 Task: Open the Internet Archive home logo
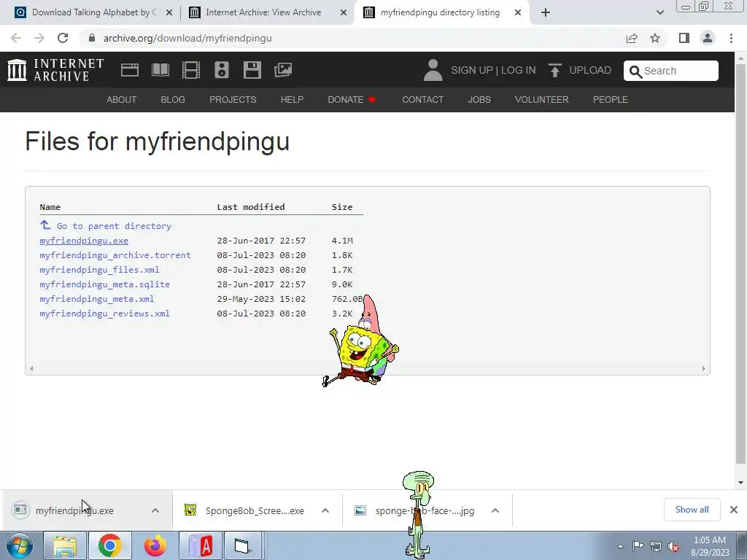[x=55, y=70]
